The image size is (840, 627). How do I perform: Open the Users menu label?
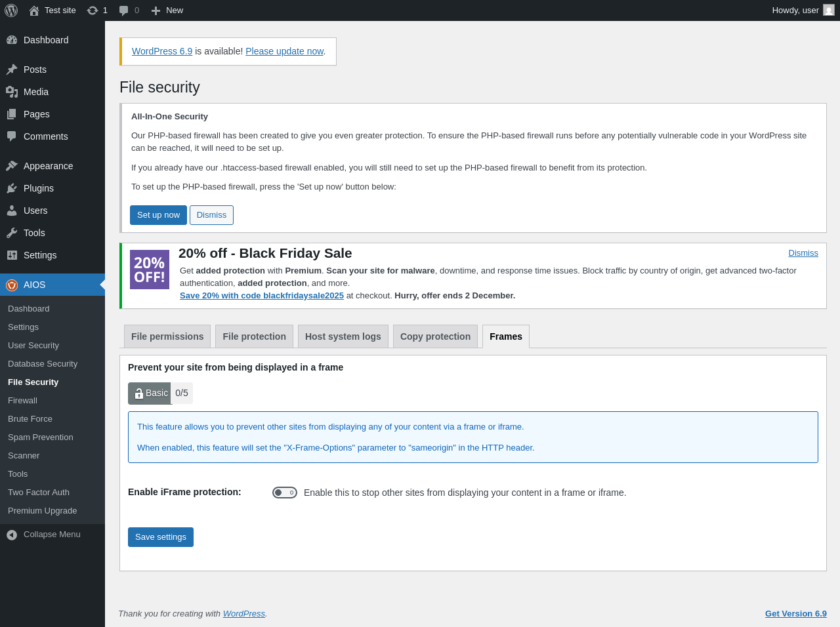[x=35, y=211]
